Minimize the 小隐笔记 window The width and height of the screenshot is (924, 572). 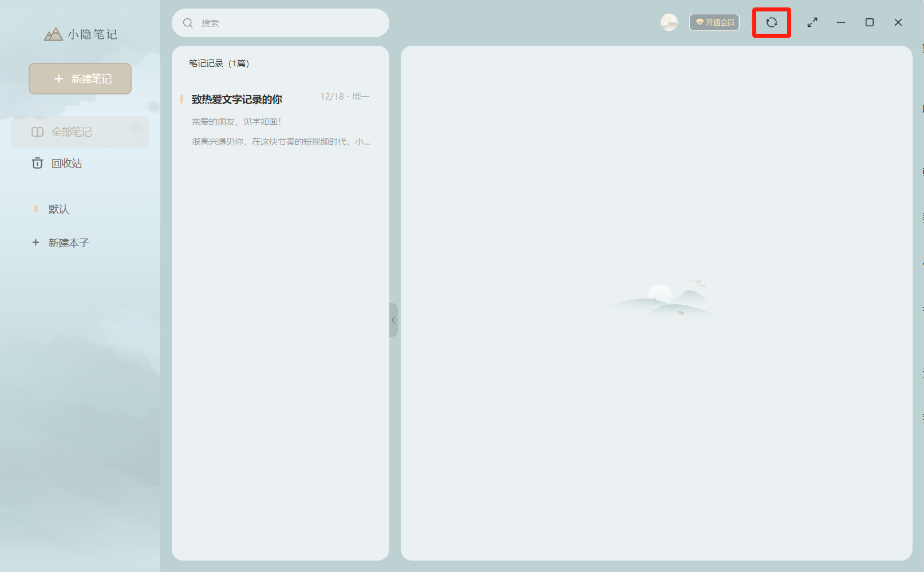841,22
